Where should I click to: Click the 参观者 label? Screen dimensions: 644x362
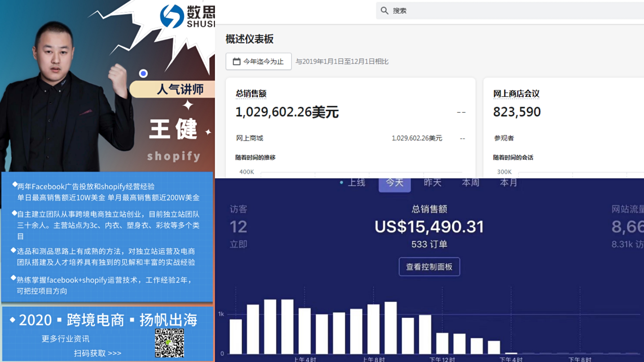(x=504, y=138)
